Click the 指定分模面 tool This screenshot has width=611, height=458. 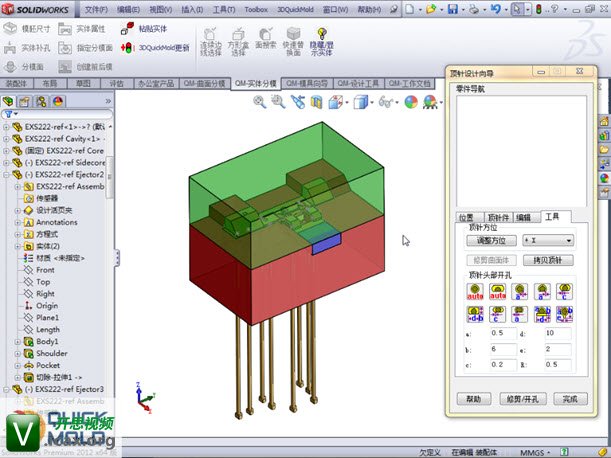tap(85, 48)
